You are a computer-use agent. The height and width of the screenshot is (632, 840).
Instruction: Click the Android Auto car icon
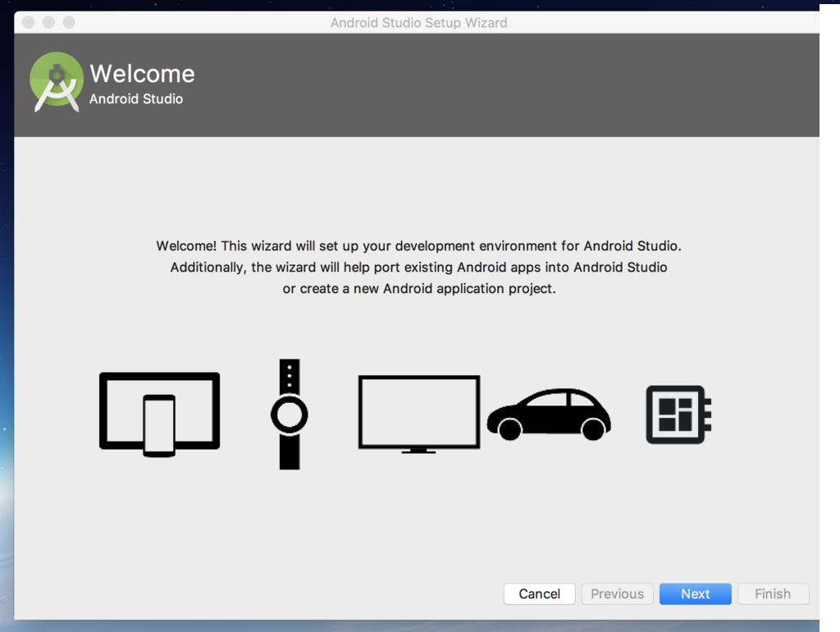549,414
